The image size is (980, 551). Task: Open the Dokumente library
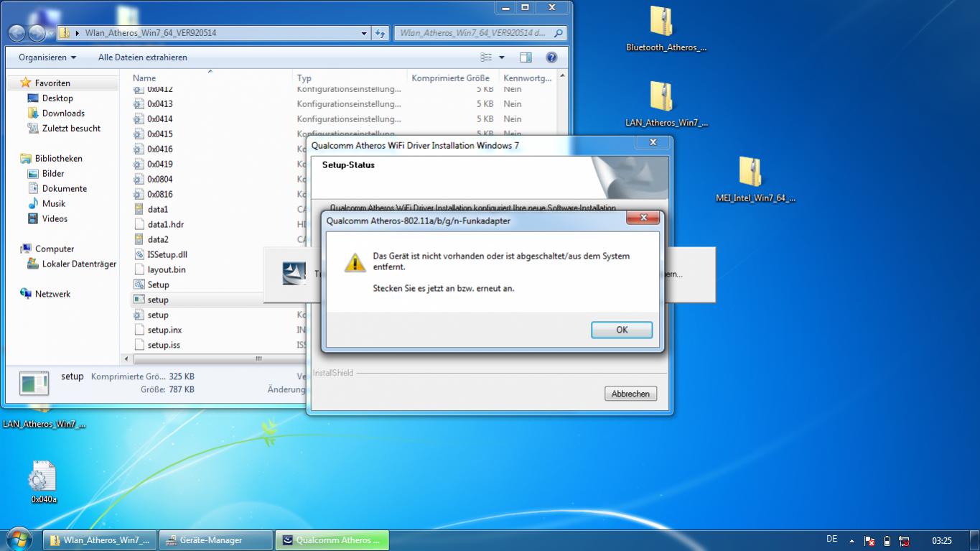(64, 189)
